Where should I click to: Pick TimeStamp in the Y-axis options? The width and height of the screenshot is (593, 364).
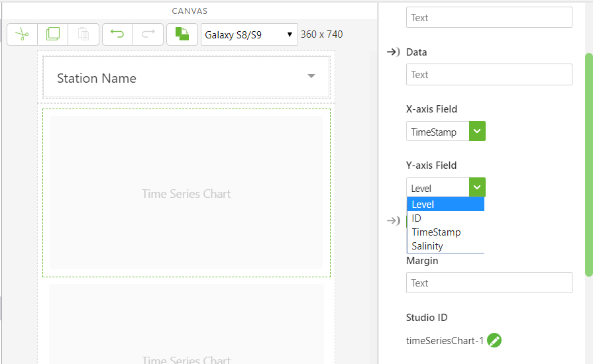(x=436, y=232)
